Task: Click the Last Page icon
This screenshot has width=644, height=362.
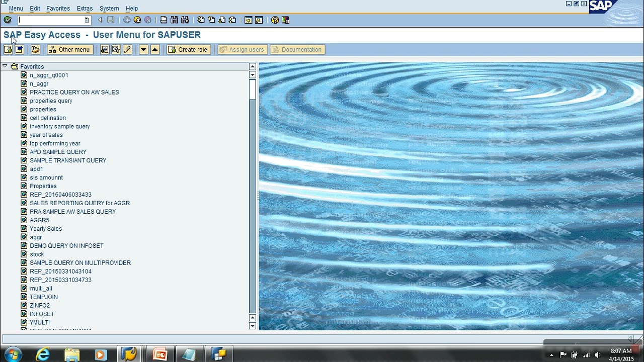Action: coord(232,20)
